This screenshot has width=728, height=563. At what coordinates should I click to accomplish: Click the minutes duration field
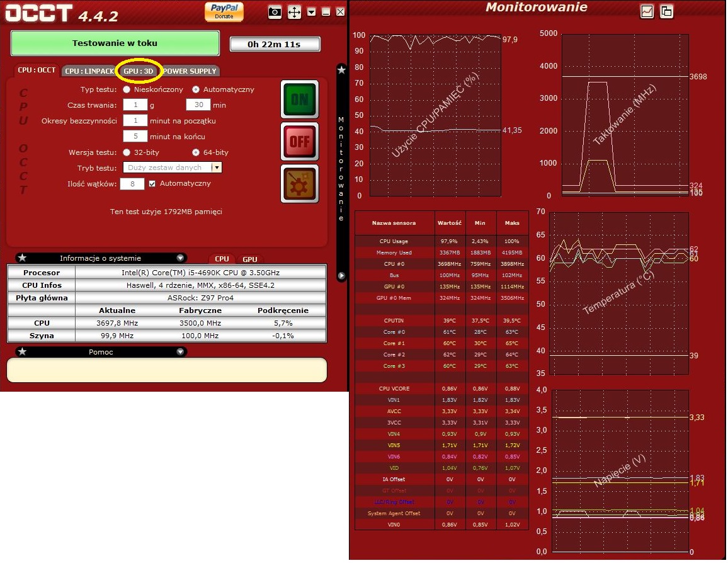pos(198,105)
